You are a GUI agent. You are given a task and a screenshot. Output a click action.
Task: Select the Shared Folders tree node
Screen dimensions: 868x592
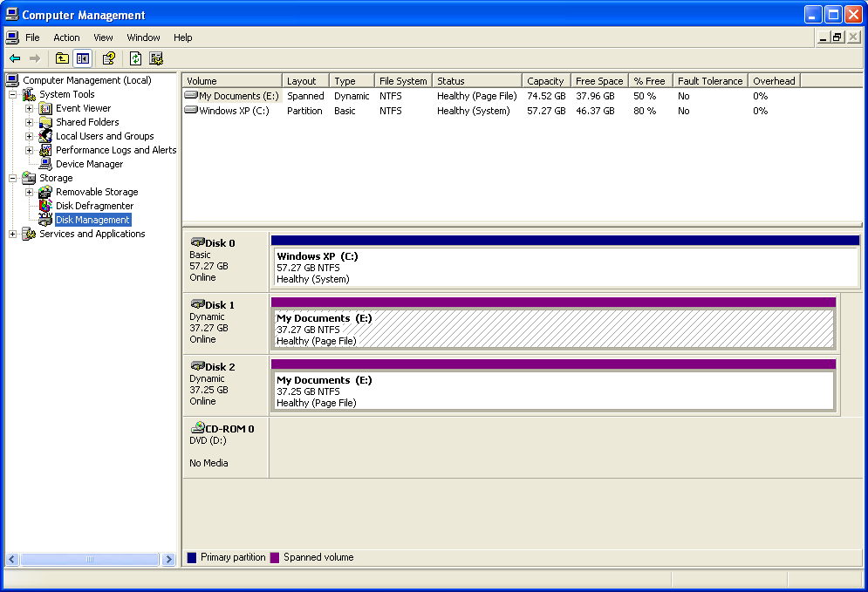(87, 122)
